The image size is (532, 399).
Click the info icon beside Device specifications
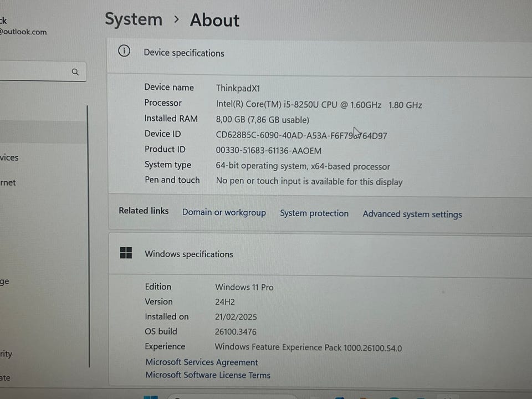coord(124,52)
